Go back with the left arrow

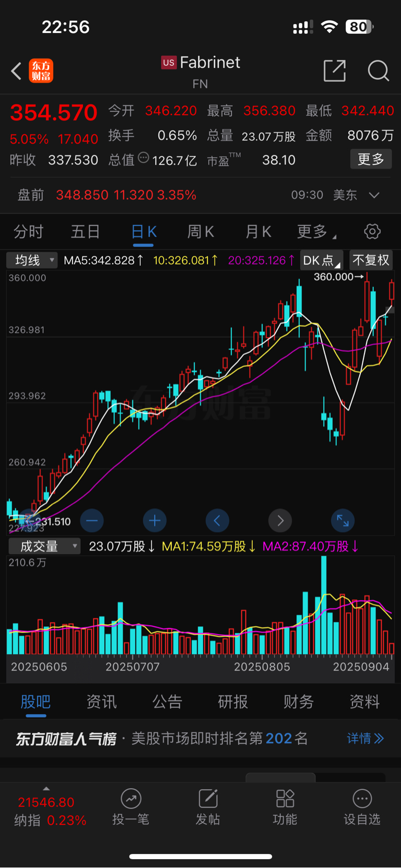[x=17, y=71]
